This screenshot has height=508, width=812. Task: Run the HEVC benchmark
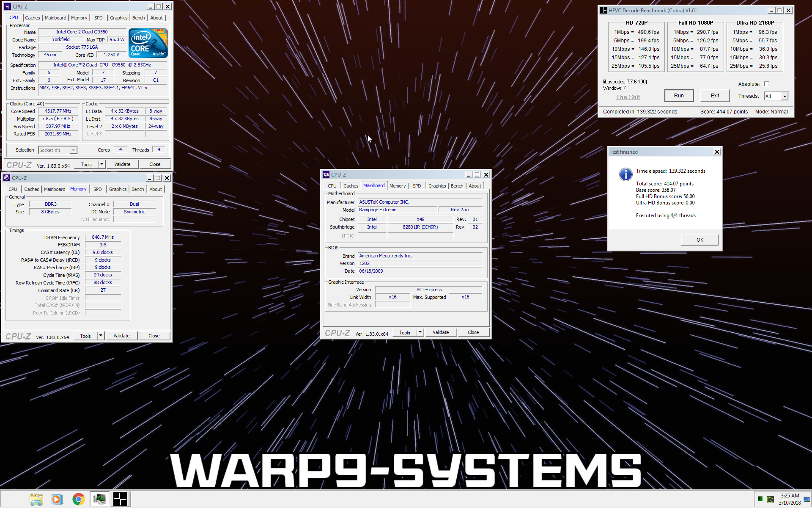click(679, 96)
